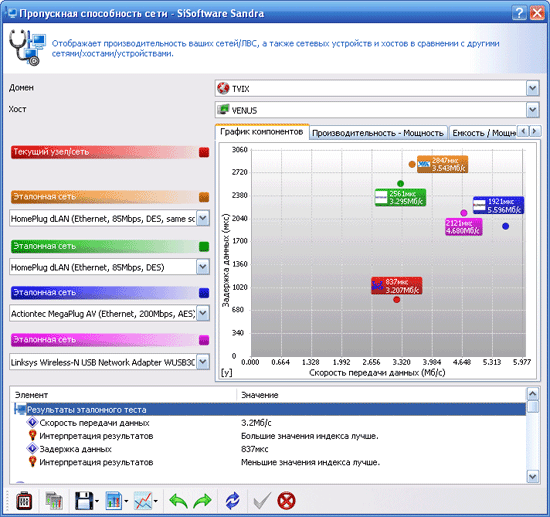
Task: Click the green 2561мкс chart label
Action: [400, 197]
